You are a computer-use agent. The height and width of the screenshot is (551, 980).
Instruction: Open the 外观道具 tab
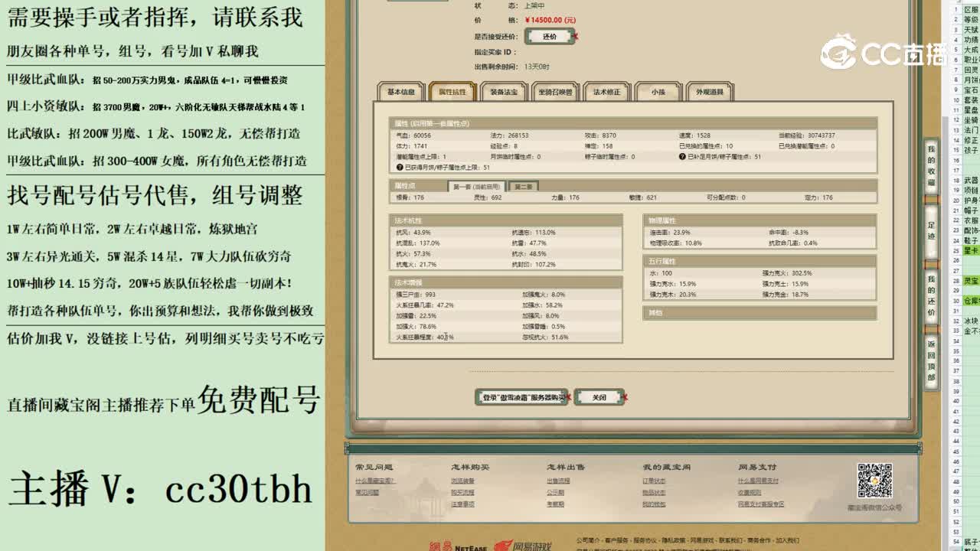coord(708,91)
